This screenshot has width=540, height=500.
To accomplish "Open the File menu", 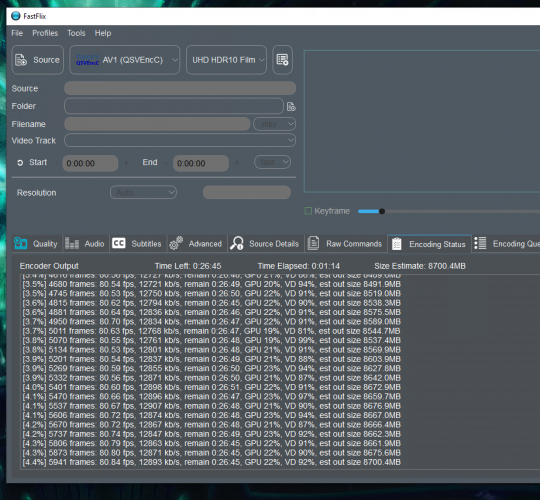I will [17, 33].
